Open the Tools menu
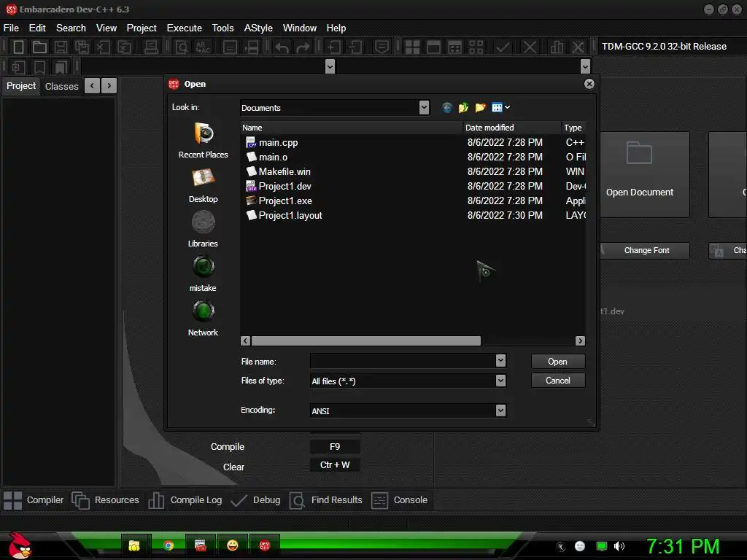747x560 pixels. (222, 28)
